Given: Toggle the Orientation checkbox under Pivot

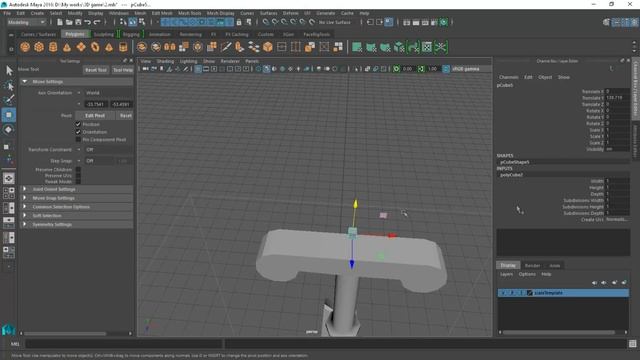Looking at the screenshot, I should (x=78, y=132).
